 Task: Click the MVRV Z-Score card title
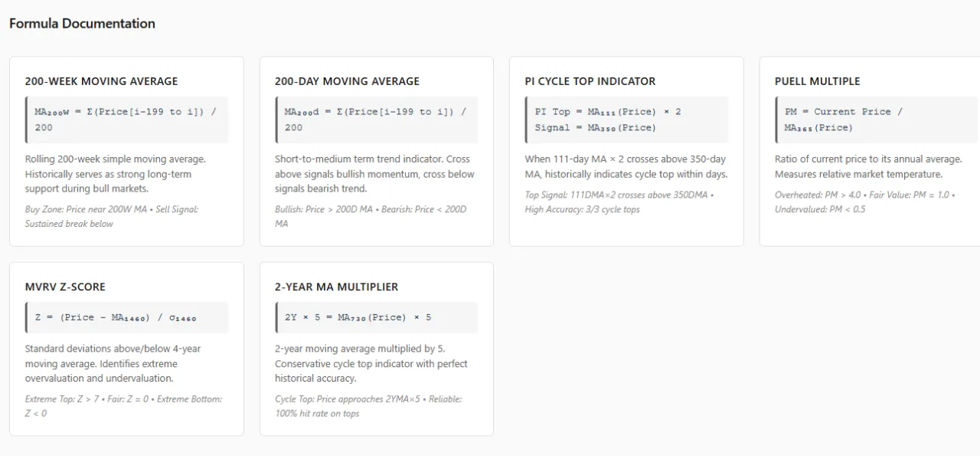pos(65,287)
